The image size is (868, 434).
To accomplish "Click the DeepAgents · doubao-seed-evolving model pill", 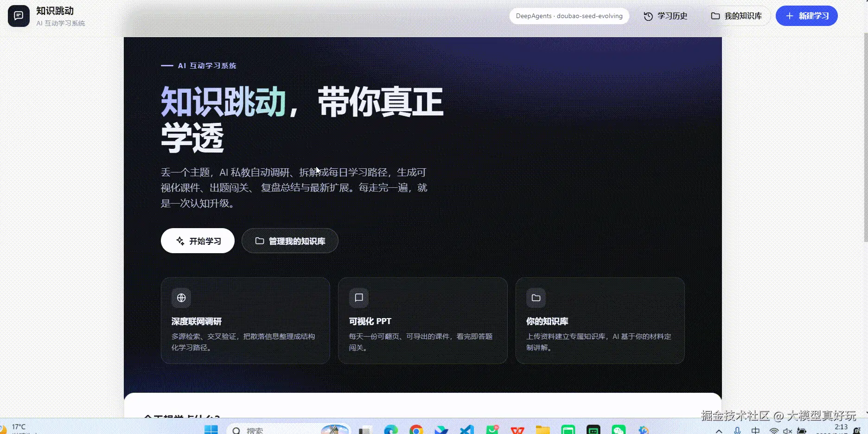I will coord(569,16).
